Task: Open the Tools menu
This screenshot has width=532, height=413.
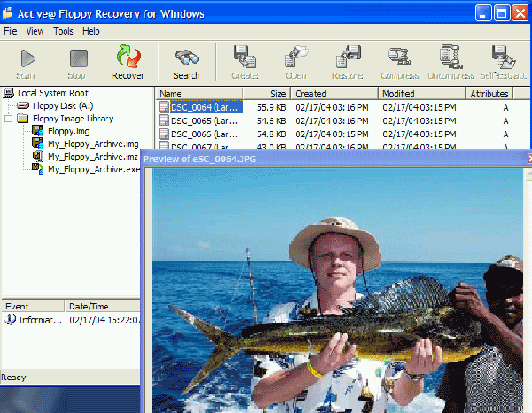Action: coord(63,31)
